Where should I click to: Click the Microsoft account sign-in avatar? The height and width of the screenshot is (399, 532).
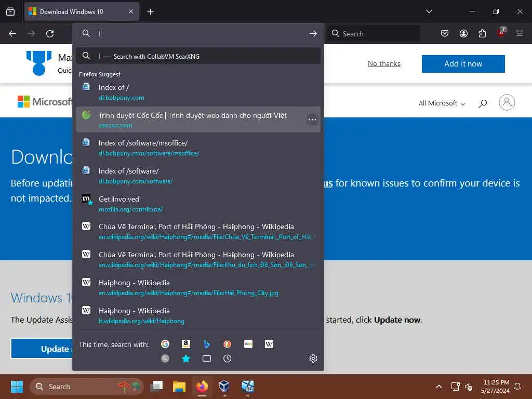[507, 102]
